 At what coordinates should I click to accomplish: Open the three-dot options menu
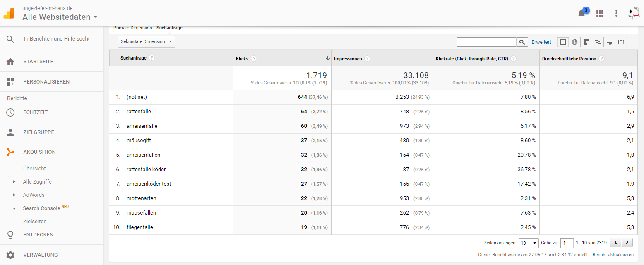616,13
